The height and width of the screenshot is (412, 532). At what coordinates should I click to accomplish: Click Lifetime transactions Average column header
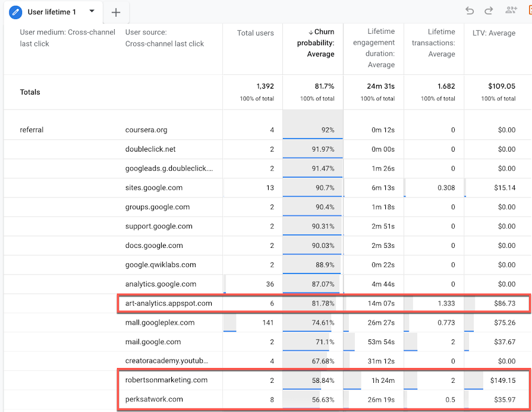[x=433, y=43]
